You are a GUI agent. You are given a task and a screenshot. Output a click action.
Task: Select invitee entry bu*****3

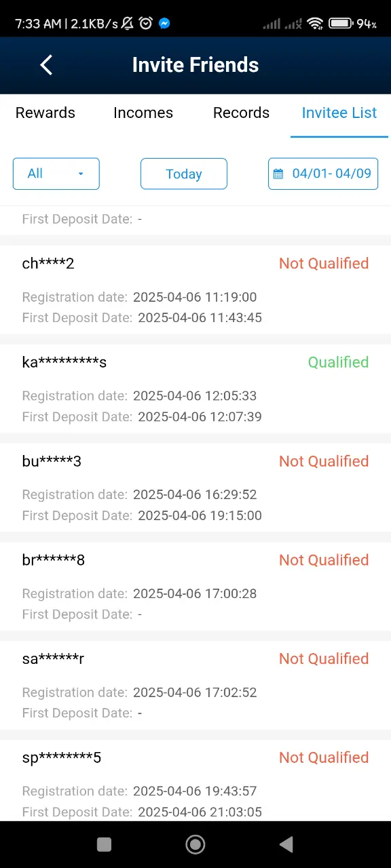[195, 488]
